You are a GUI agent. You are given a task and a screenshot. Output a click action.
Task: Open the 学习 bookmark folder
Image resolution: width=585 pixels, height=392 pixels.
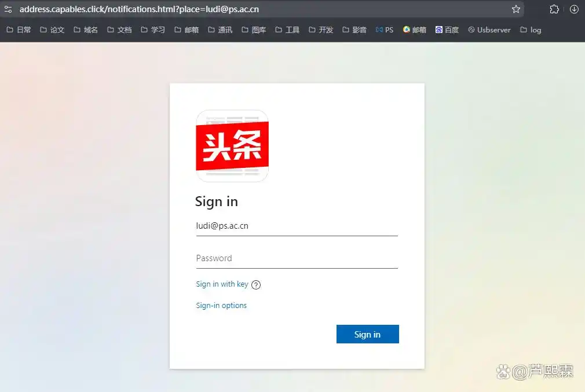(x=153, y=30)
